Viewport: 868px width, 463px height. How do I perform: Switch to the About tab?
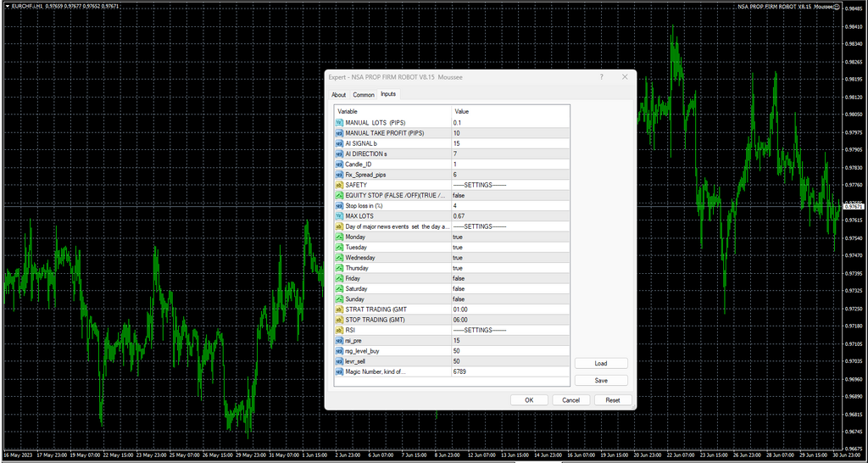(339, 95)
